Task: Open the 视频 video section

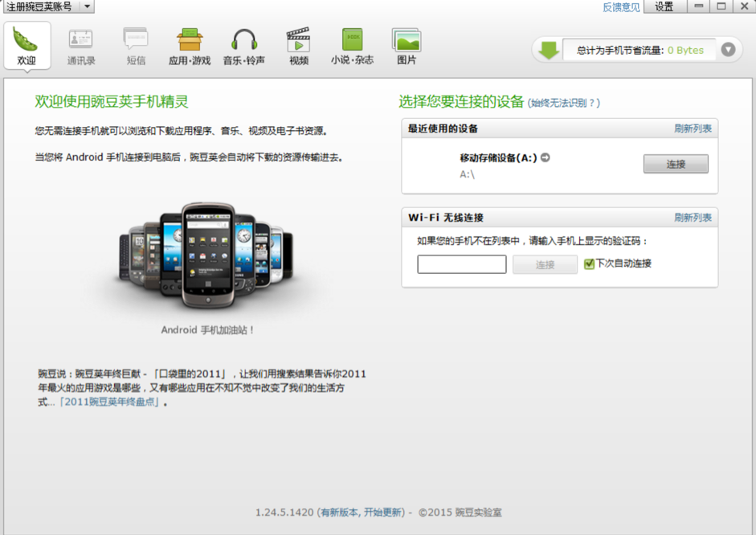Action: tap(298, 47)
